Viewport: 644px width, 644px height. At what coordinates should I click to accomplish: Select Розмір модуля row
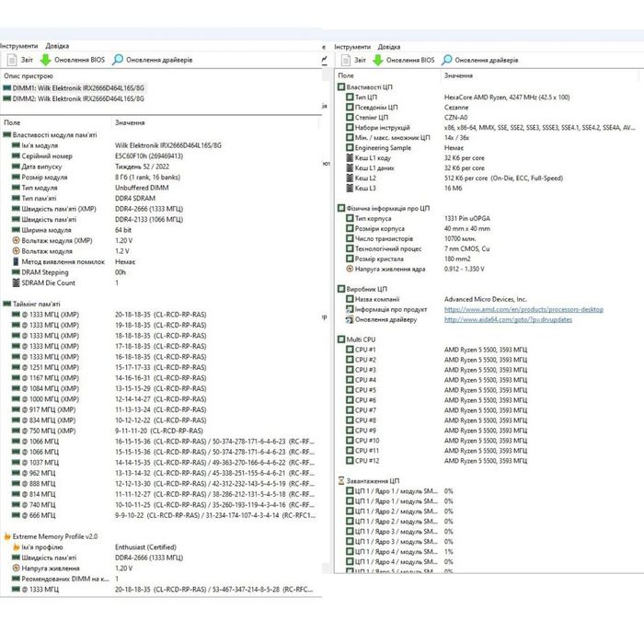160,177
